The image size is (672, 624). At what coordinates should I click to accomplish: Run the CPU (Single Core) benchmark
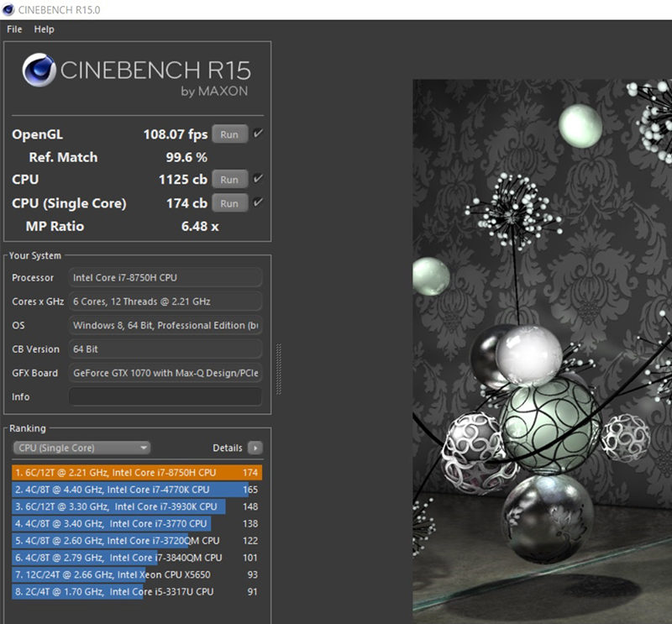click(229, 203)
